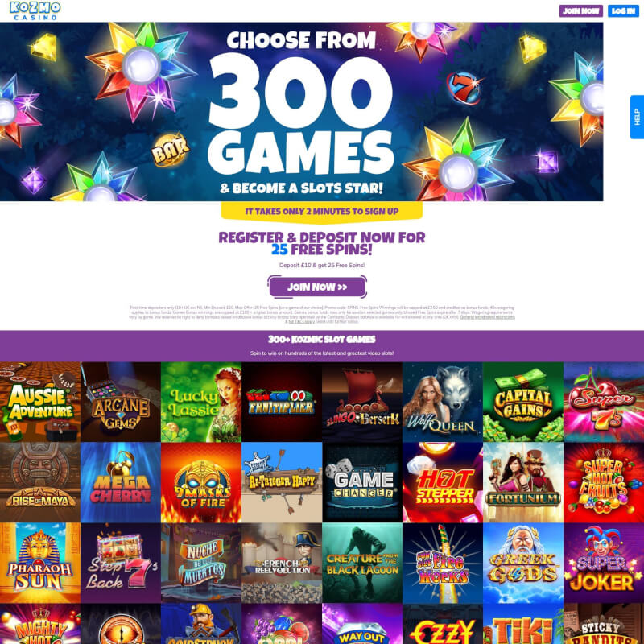Click the choose from 300 games banner
Image resolution: width=644 pixels, height=644 pixels.
click(x=301, y=112)
